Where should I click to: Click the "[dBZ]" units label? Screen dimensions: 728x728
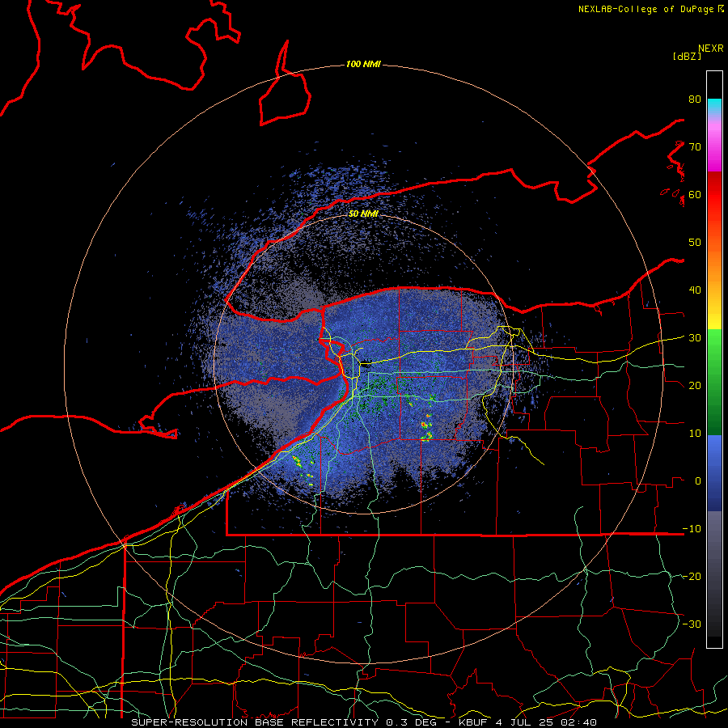click(687, 56)
